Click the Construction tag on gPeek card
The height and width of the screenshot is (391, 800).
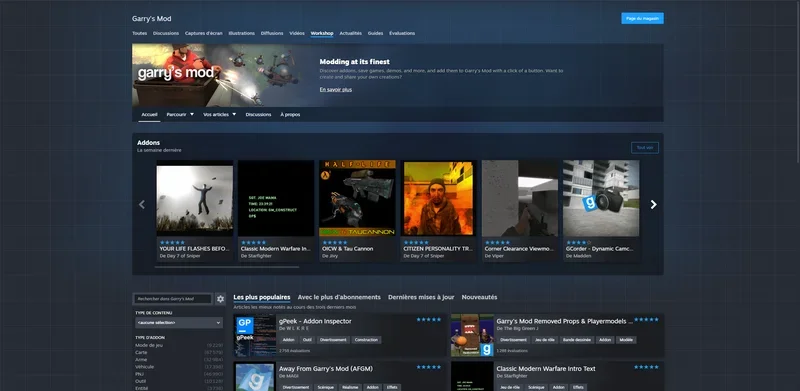coord(366,340)
